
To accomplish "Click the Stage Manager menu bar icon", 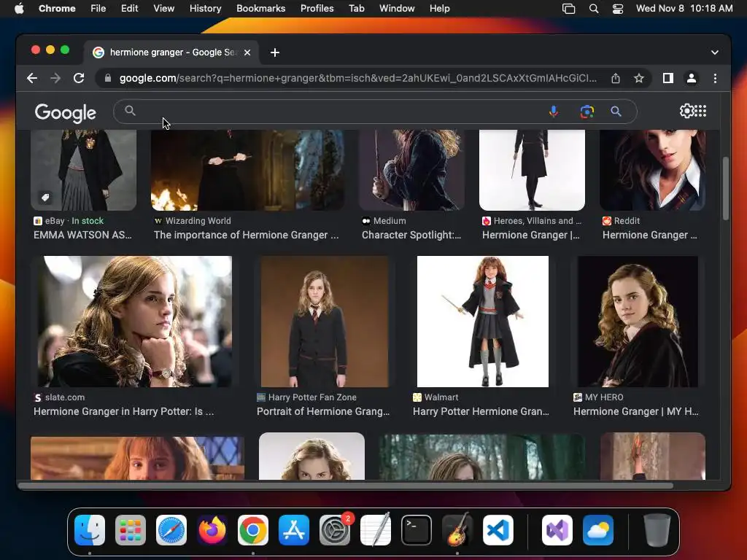I will [x=568, y=9].
